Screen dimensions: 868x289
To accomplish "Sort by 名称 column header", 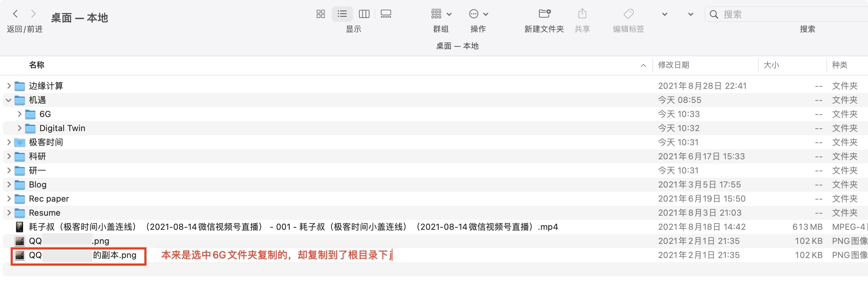I will tap(37, 65).
